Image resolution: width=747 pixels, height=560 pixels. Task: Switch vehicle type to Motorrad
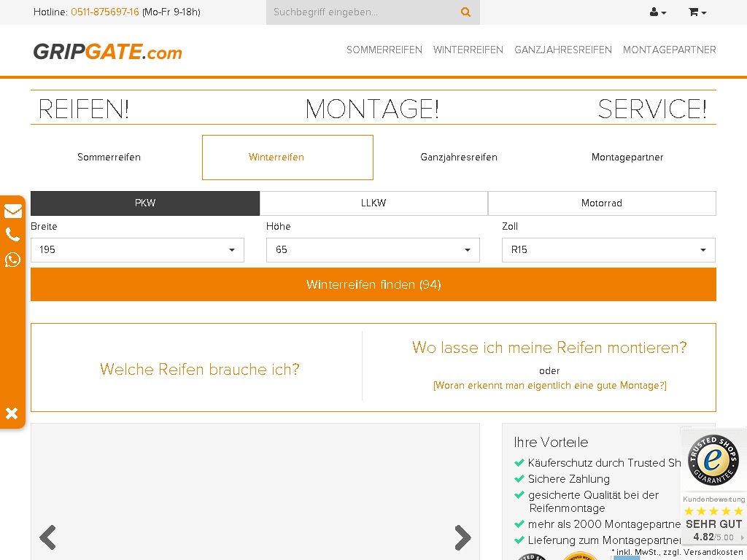point(602,203)
